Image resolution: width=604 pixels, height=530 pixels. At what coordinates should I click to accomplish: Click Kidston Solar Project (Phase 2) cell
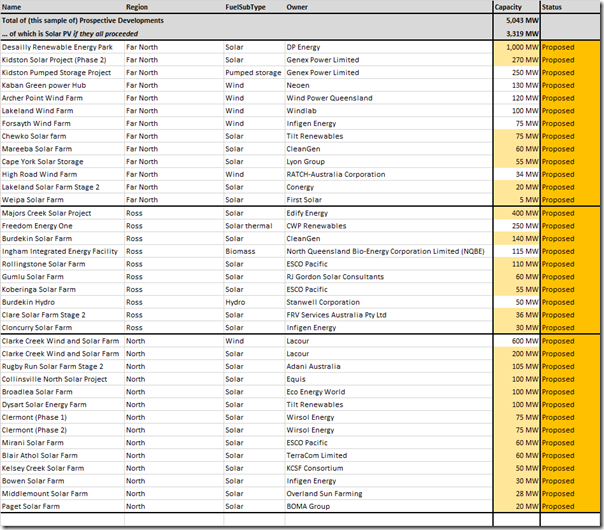(62, 60)
